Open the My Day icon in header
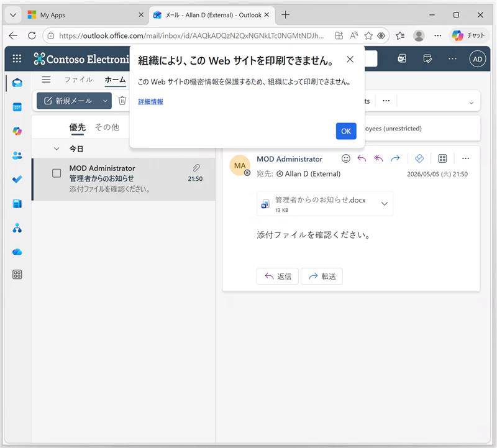Viewport: 497px width, 448px height. pyautogui.click(x=427, y=58)
